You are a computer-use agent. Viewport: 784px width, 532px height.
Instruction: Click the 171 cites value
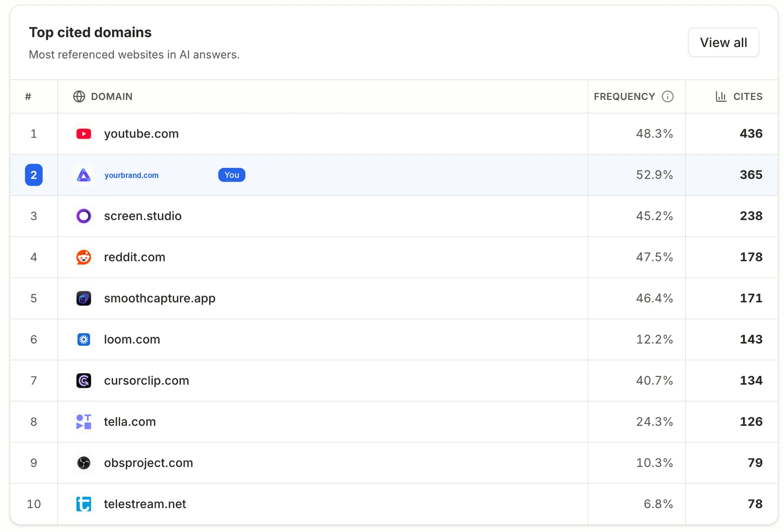[x=751, y=298]
